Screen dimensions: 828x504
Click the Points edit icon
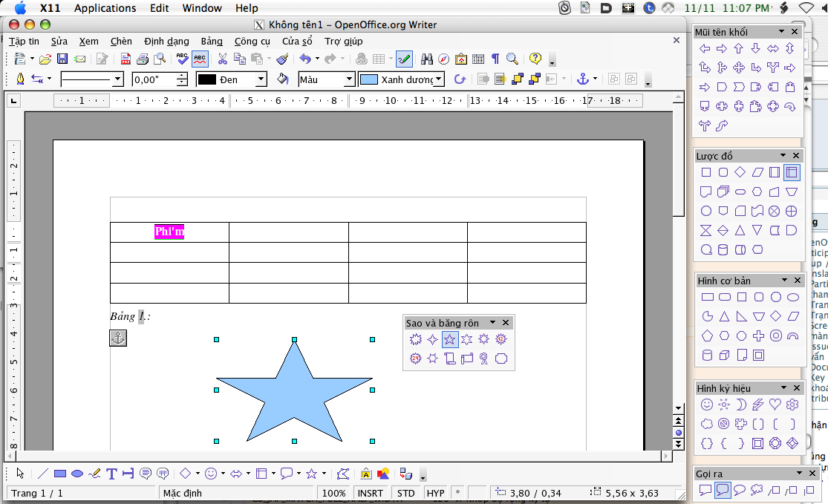[x=343, y=474]
